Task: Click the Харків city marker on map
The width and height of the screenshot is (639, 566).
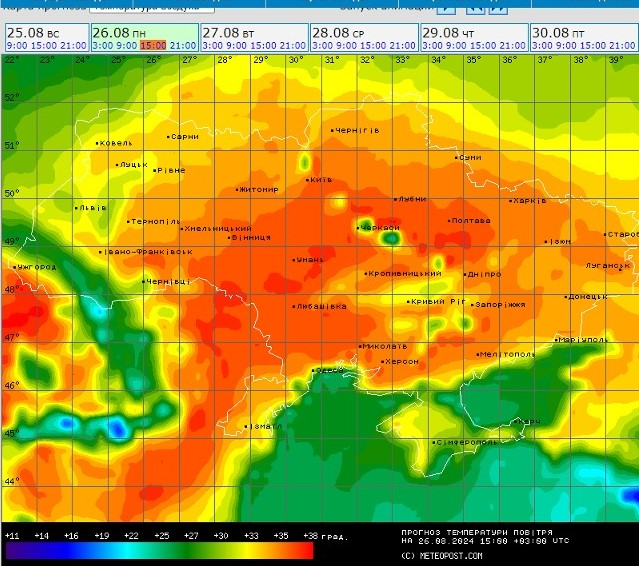Action: coord(509,201)
